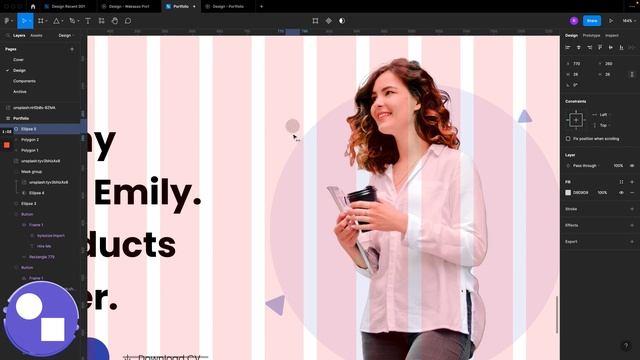Viewport: 640px width, 360px height.
Task: Toggle constrain proportions icon
Action: click(632, 74)
